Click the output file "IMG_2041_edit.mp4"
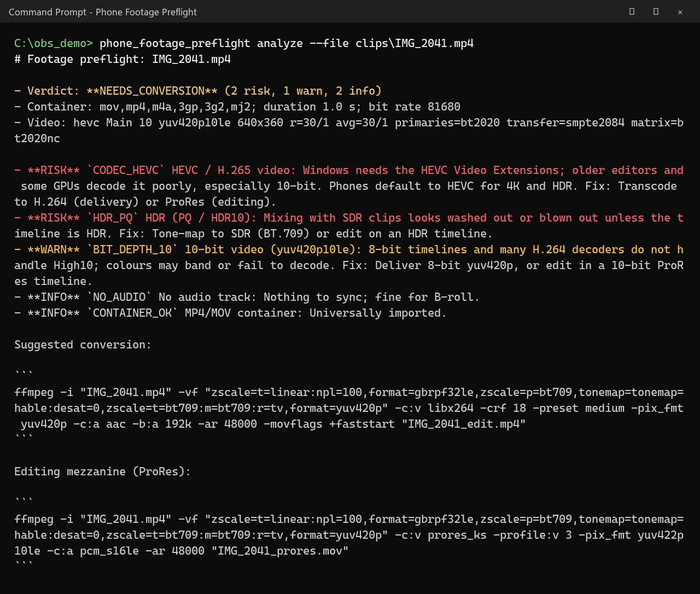The image size is (700, 594). click(464, 424)
